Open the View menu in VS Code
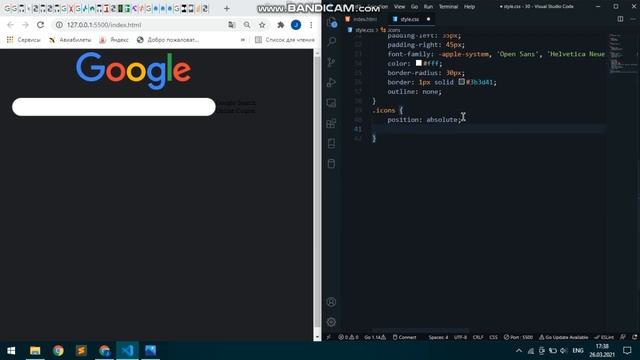 tap(400, 7)
